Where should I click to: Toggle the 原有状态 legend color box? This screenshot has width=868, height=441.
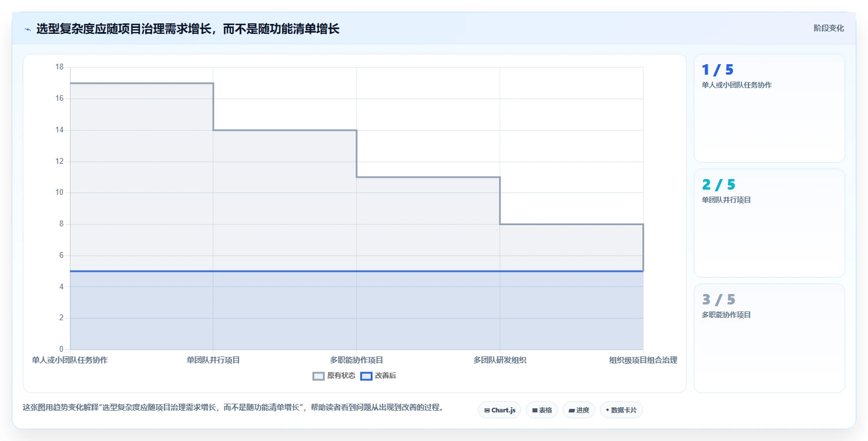coord(318,376)
